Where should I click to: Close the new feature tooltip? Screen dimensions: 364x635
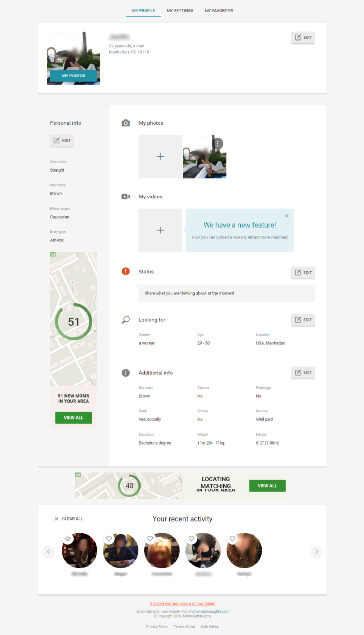coord(286,216)
